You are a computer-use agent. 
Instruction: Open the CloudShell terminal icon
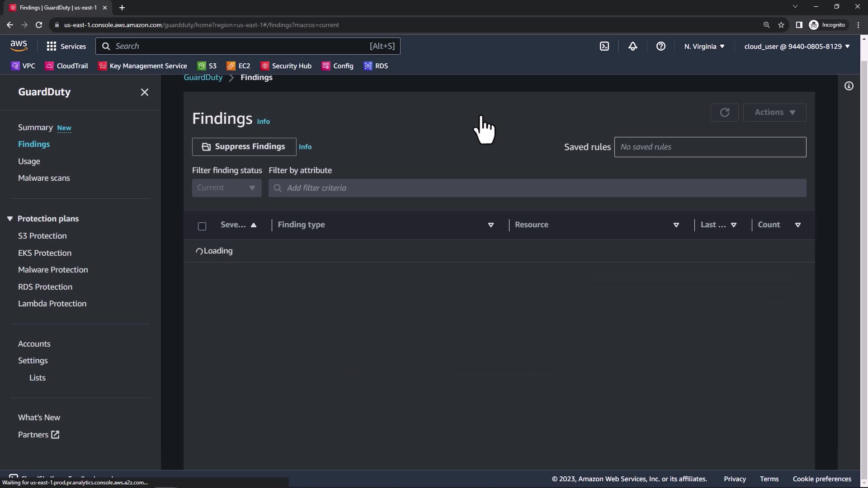[x=604, y=46]
